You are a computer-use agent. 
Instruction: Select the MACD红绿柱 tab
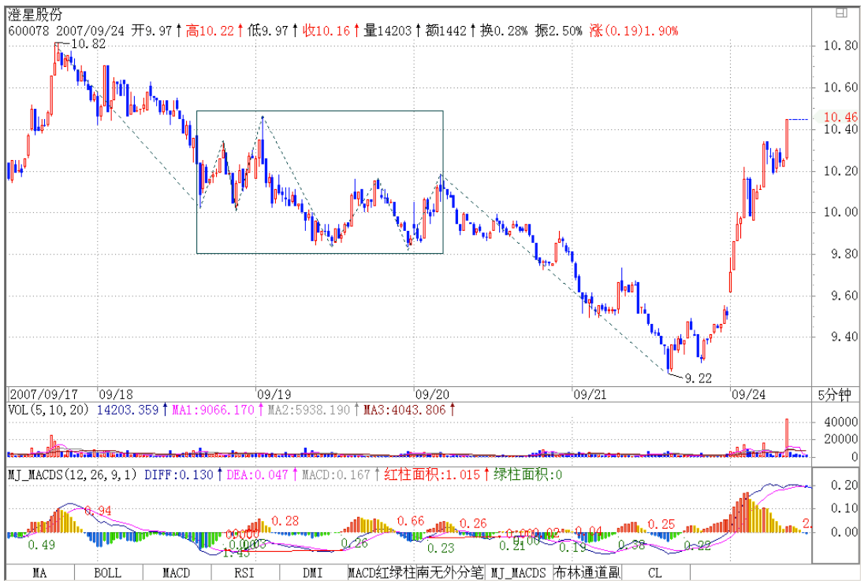coord(382,572)
